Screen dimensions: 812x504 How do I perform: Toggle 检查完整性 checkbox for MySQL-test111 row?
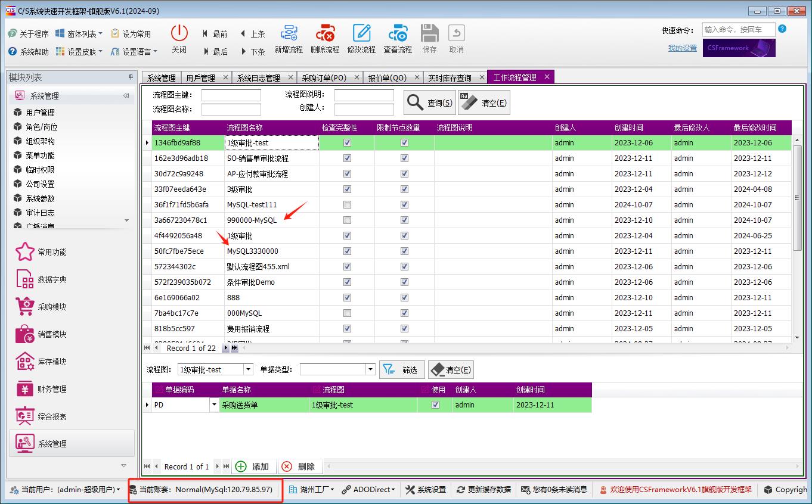pos(348,205)
